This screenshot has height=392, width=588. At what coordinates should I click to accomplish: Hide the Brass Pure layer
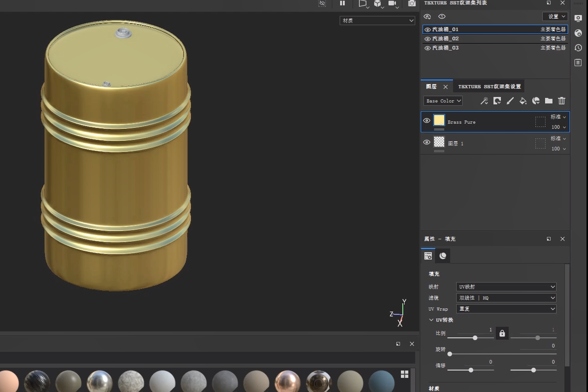point(426,121)
